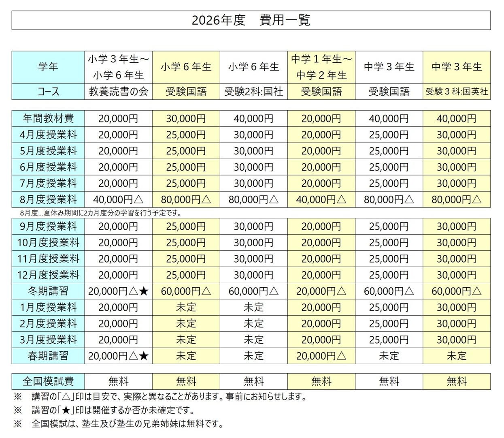Select 春期講習 20,000円△ for 中学1年生〜中学2年生
Viewport: 504px width, 438px height.
pyautogui.click(x=321, y=356)
